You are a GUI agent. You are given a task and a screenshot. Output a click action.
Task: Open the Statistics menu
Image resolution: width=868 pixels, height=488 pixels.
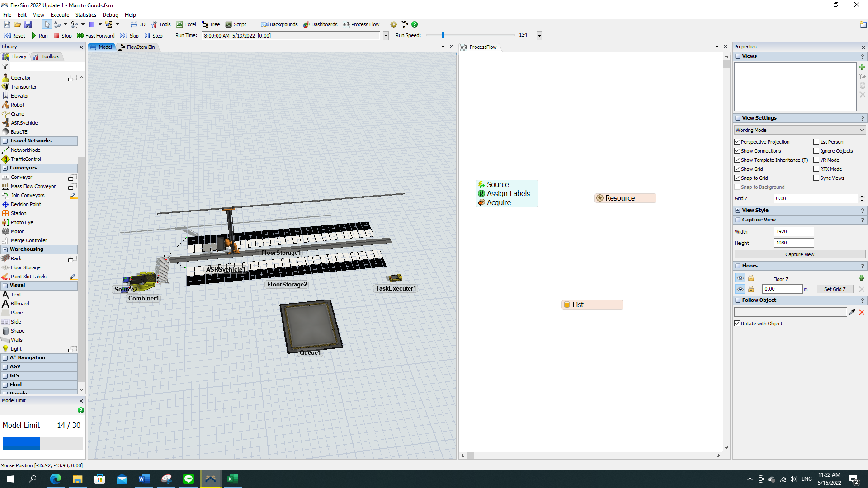85,15
